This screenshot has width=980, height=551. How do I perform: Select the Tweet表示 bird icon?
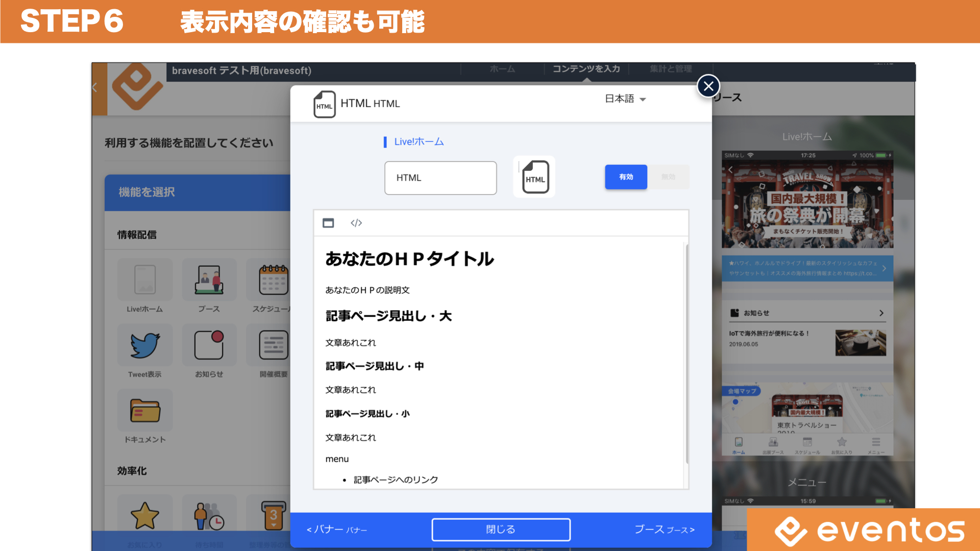coord(145,345)
